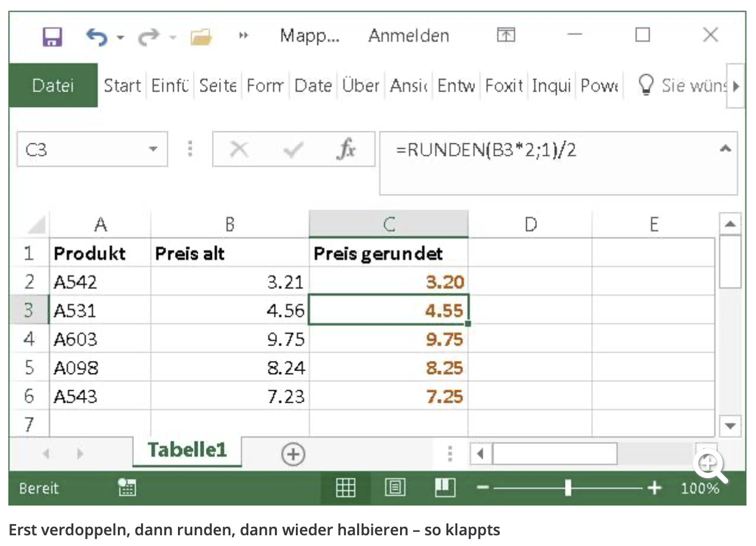Open the Undo history dropdown arrow
Image resolution: width=756 pixels, height=546 pixels.
pos(120,37)
